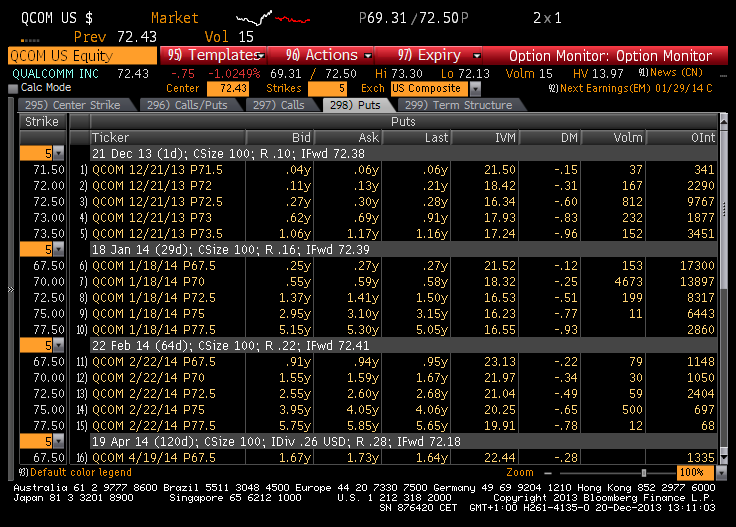Expand the US Composite exchange dropdown

pos(475,89)
